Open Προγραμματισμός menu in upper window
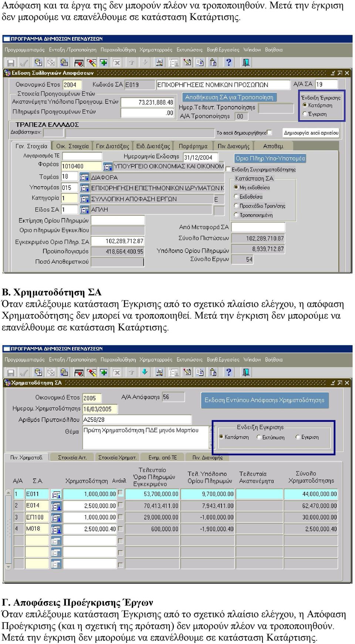 pos(24,50)
